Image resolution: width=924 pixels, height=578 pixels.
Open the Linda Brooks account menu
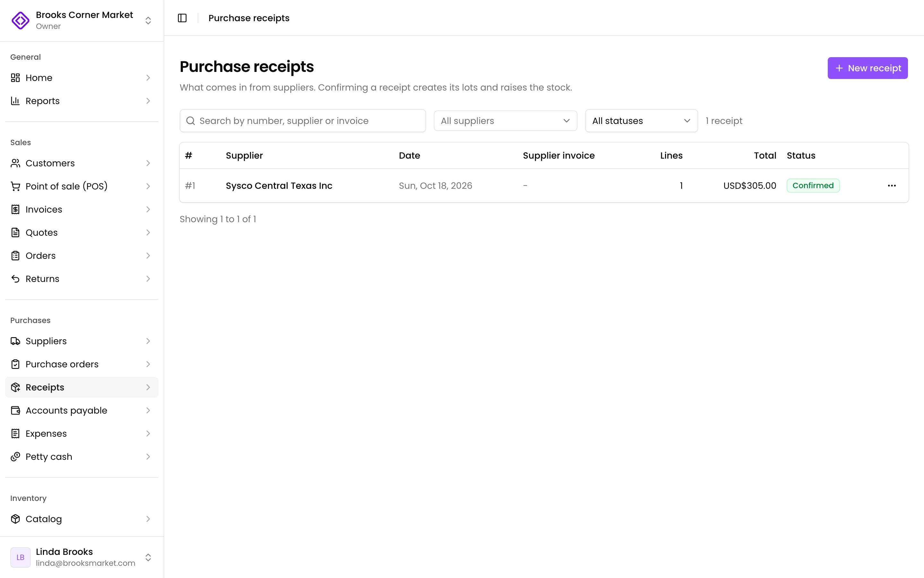82,557
